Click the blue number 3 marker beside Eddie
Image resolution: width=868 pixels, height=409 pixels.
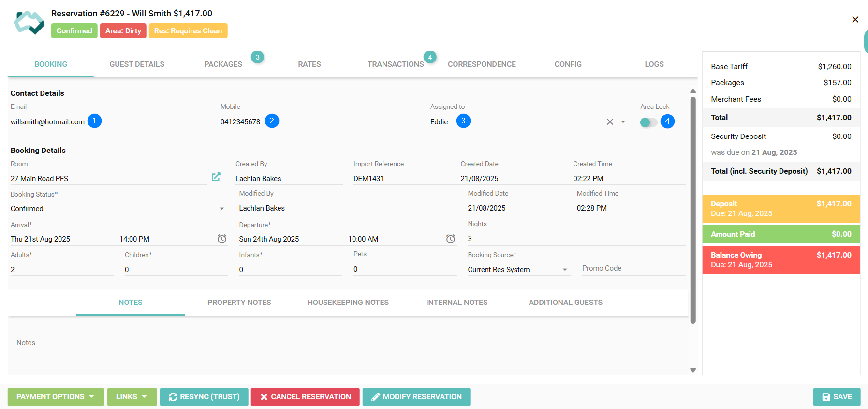tap(463, 121)
